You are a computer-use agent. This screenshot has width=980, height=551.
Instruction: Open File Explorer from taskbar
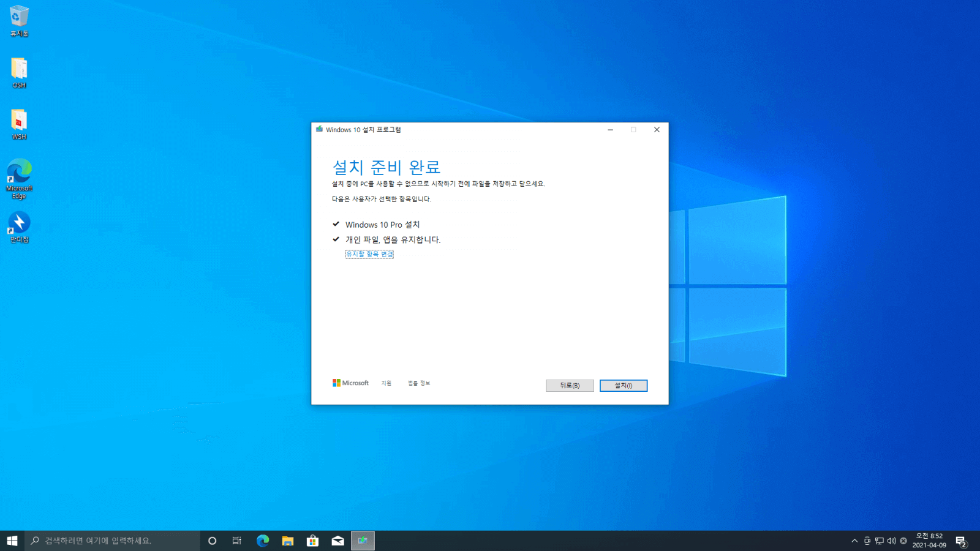[288, 541]
